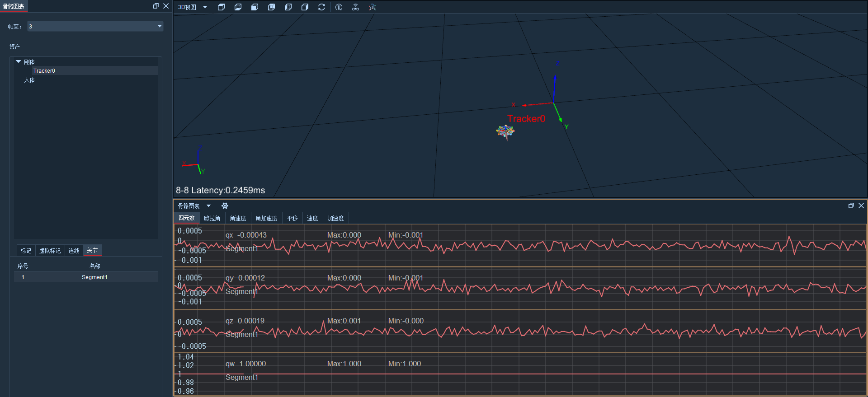Select the 连线 tab

[74, 251]
